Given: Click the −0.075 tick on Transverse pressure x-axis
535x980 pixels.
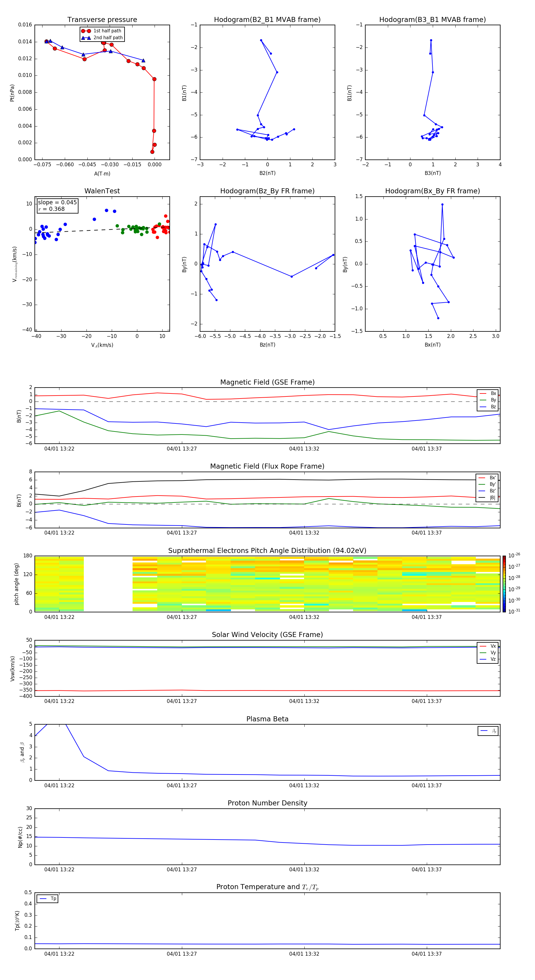Looking at the screenshot, I should (x=42, y=165).
